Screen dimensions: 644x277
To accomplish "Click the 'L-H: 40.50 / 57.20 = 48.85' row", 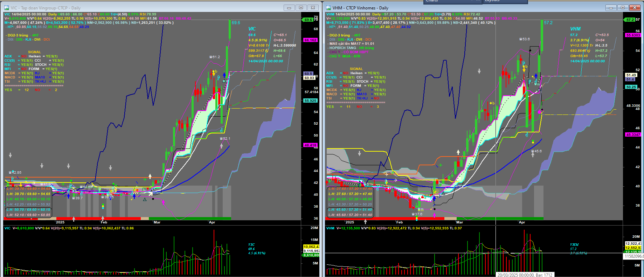I will coord(350,199).
